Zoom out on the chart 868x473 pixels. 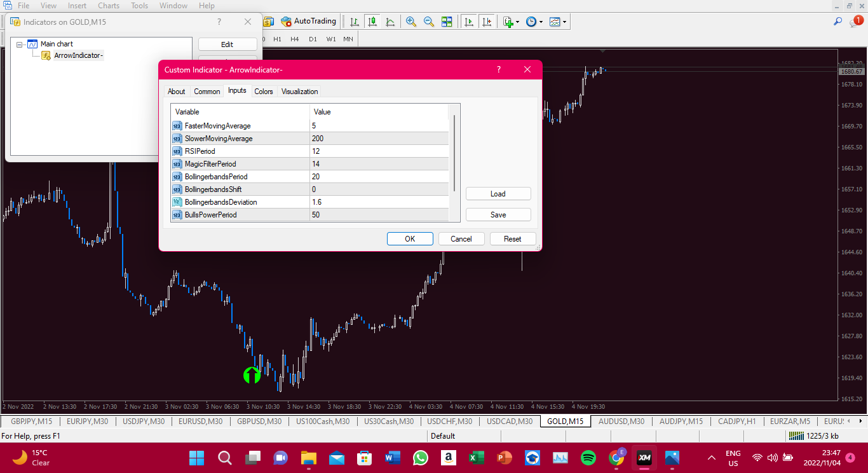click(x=429, y=22)
